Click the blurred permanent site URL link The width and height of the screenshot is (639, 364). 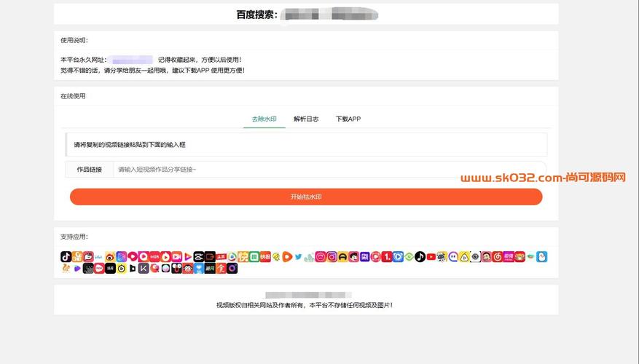coord(132,60)
